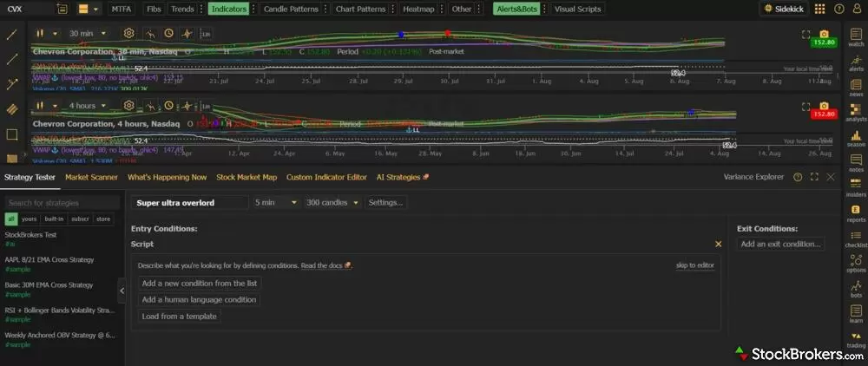Open the apps grid icon
This screenshot has width=868, height=366.
[820, 9]
